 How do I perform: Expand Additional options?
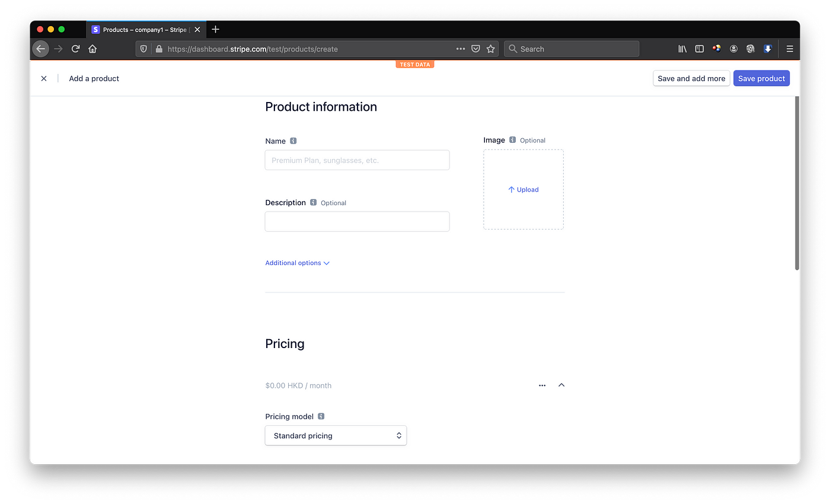pyautogui.click(x=297, y=263)
